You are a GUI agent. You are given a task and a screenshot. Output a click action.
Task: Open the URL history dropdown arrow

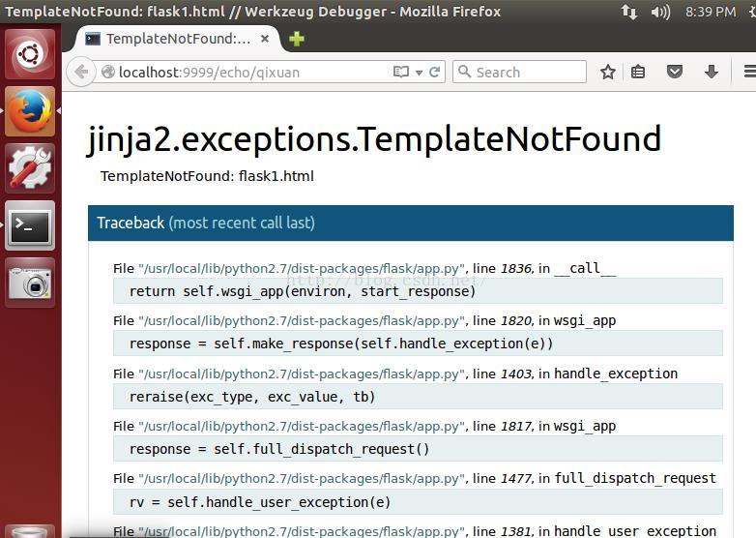coord(419,72)
